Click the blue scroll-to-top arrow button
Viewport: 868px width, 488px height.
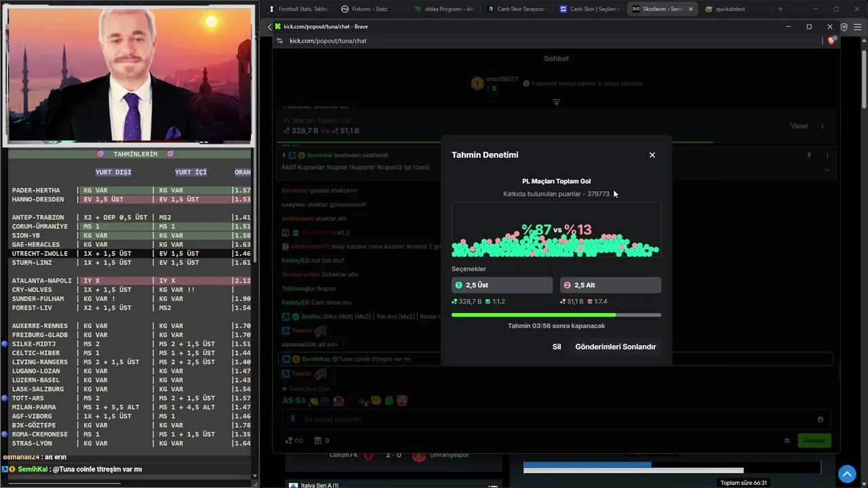[846, 474]
